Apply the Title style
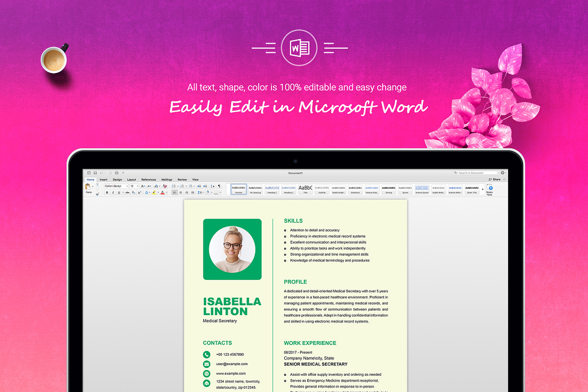The image size is (588, 392). coord(305,190)
